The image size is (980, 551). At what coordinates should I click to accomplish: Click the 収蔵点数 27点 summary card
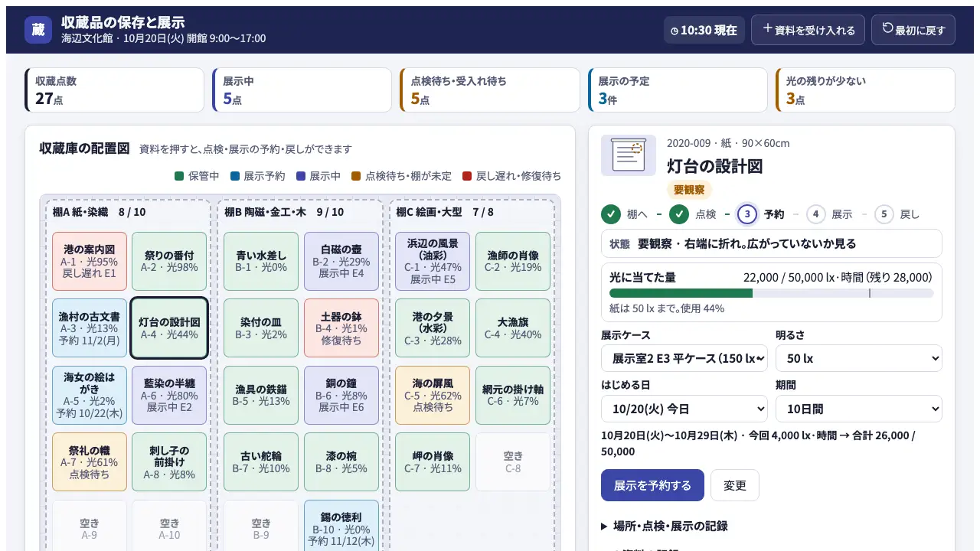tap(115, 90)
